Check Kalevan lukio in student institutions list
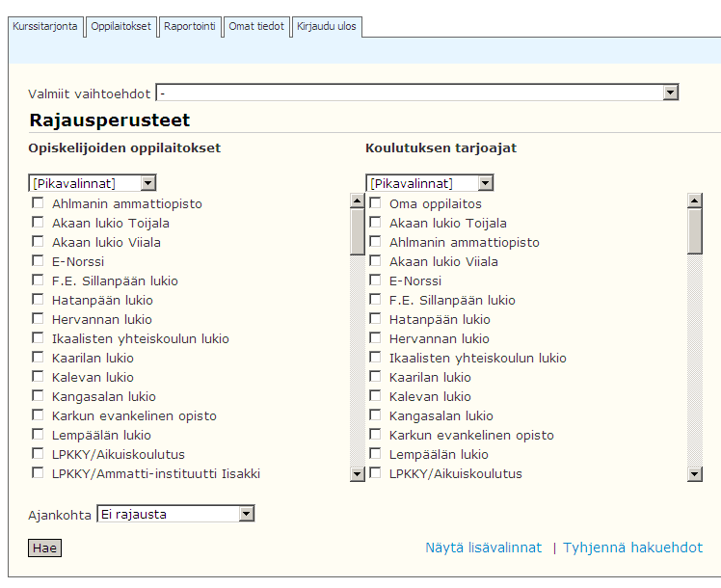 (38, 377)
